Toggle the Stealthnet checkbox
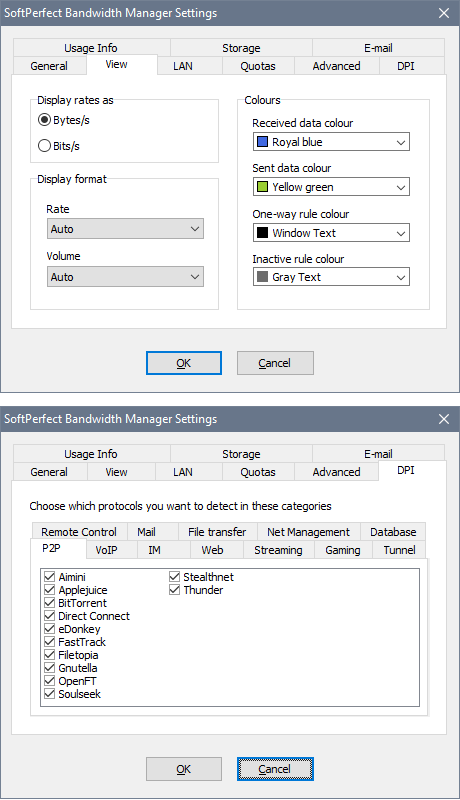460x800 pixels. coord(174,577)
